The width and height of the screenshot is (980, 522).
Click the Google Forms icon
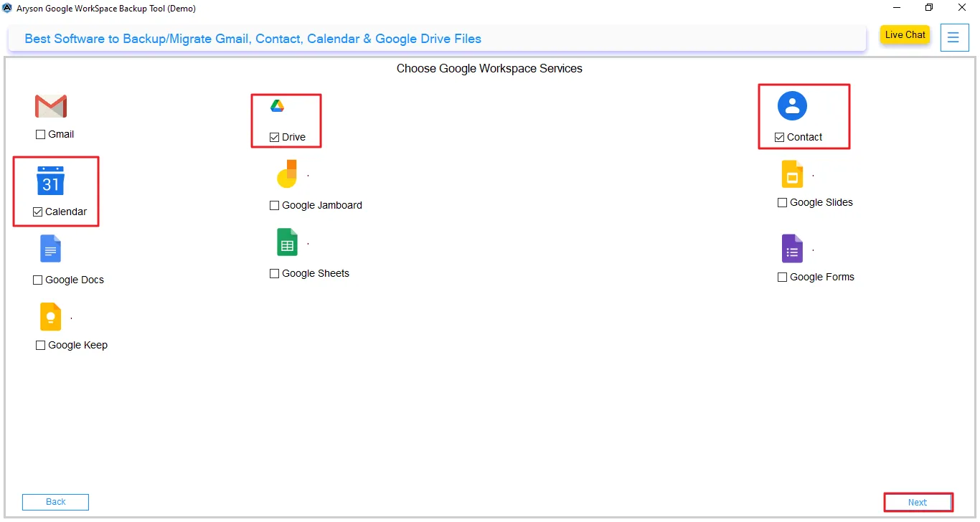click(792, 249)
